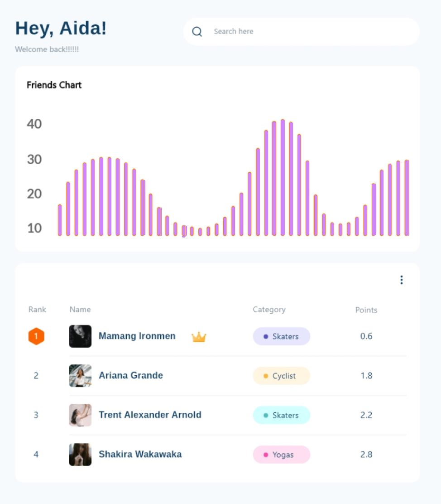Select the Mamang Ironmen name
Image resolution: width=441 pixels, height=504 pixels.
(x=137, y=336)
